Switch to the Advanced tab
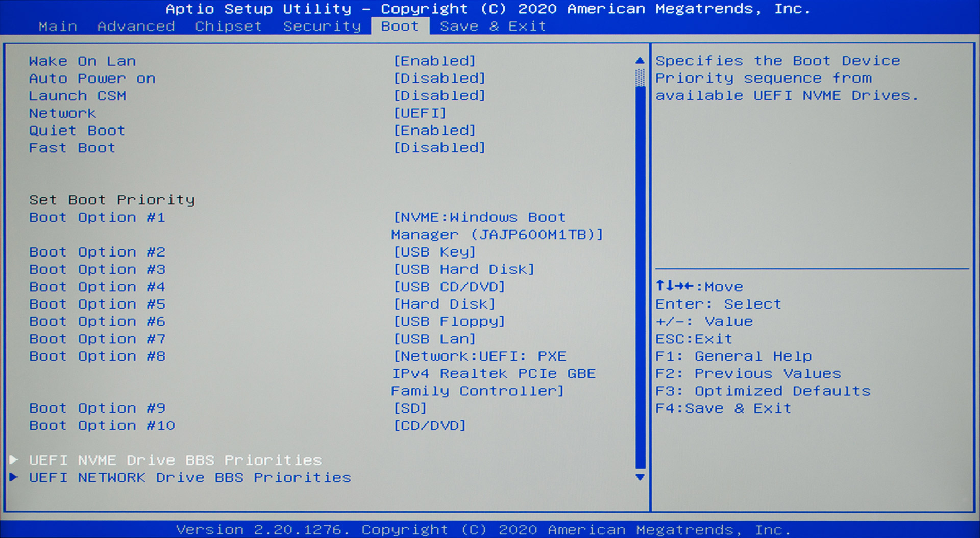 136,27
